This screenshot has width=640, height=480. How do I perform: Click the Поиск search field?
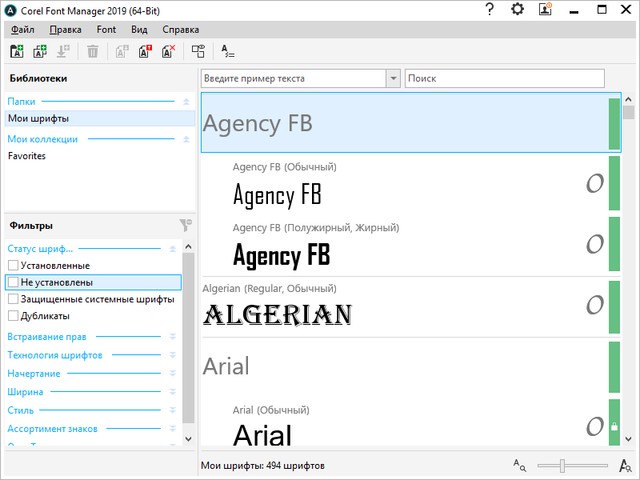(504, 78)
